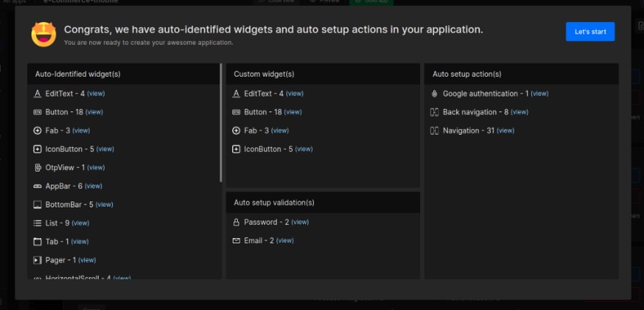Open view link for BottomBar
Image resolution: width=644 pixels, height=310 pixels.
coord(105,204)
